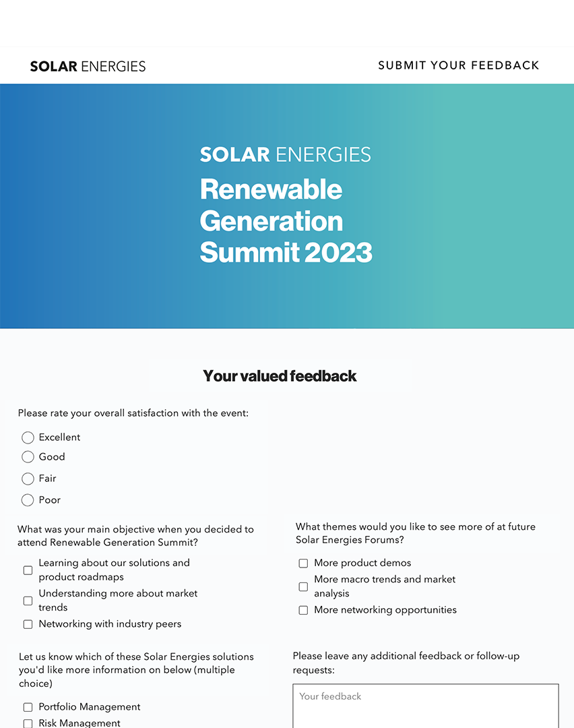Check the More product demos option

(303, 564)
